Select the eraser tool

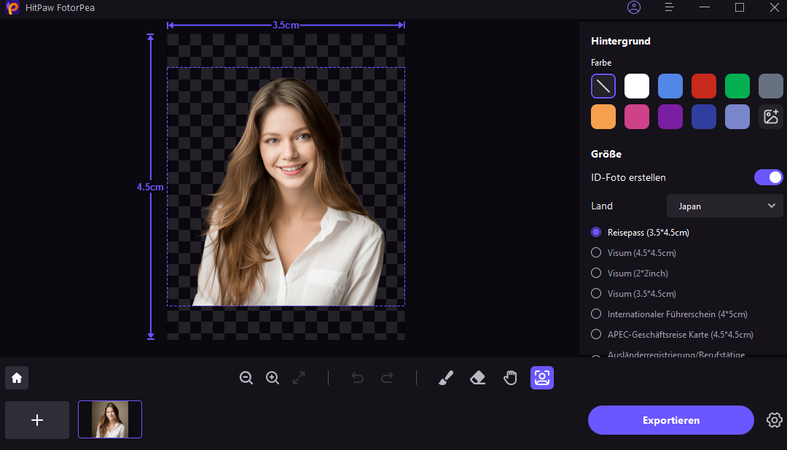tap(478, 378)
